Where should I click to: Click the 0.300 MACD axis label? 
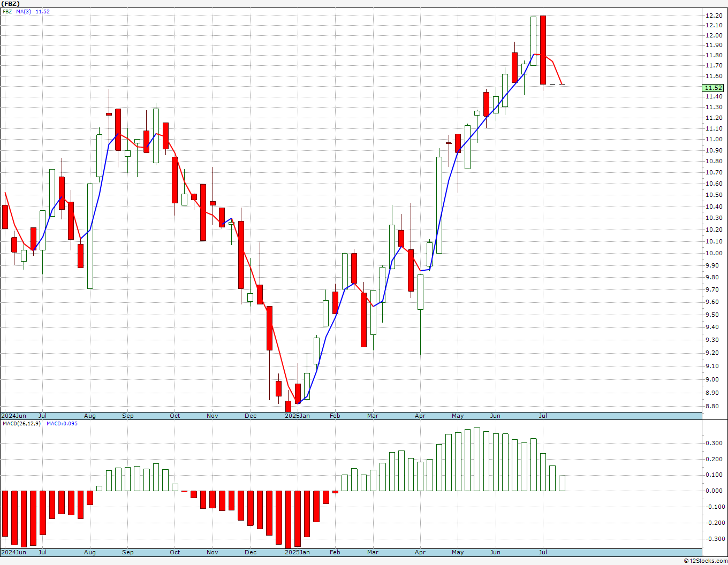point(714,443)
